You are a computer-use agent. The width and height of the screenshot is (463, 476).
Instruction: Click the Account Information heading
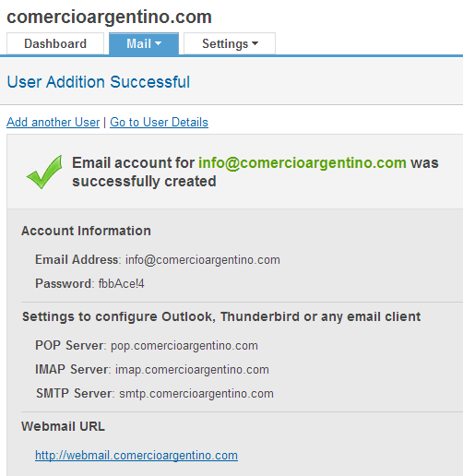[86, 231]
